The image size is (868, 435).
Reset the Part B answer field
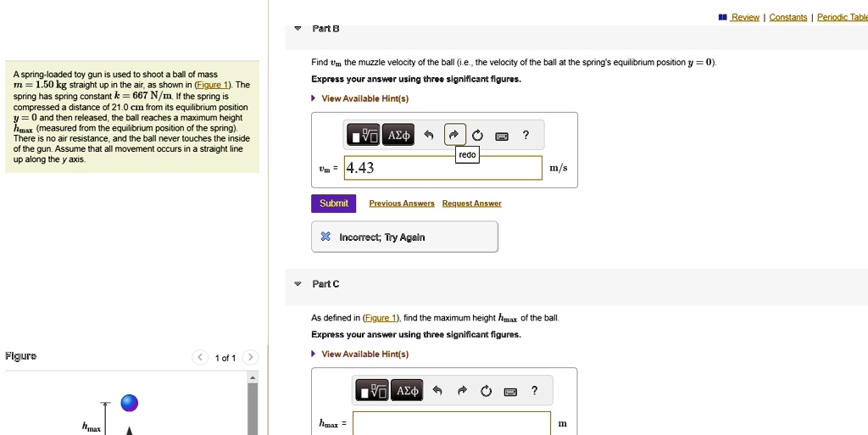coord(477,136)
